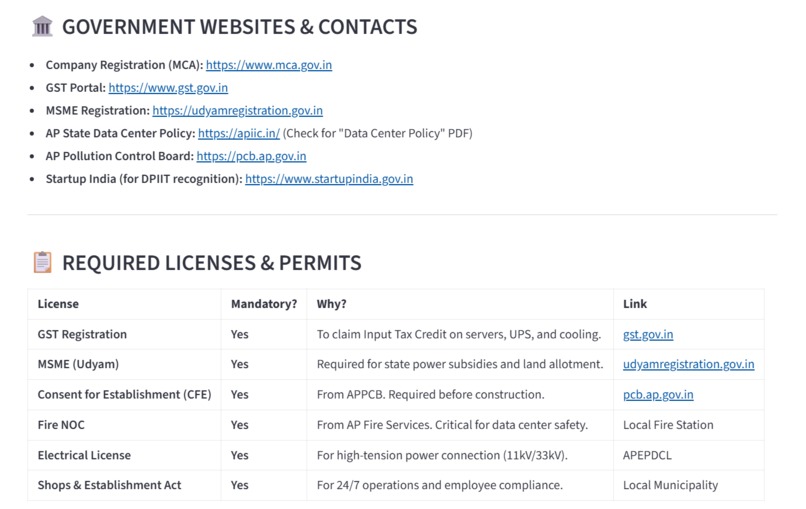Click 'MSME Registration:' label
806x509 pixels.
[98, 111]
